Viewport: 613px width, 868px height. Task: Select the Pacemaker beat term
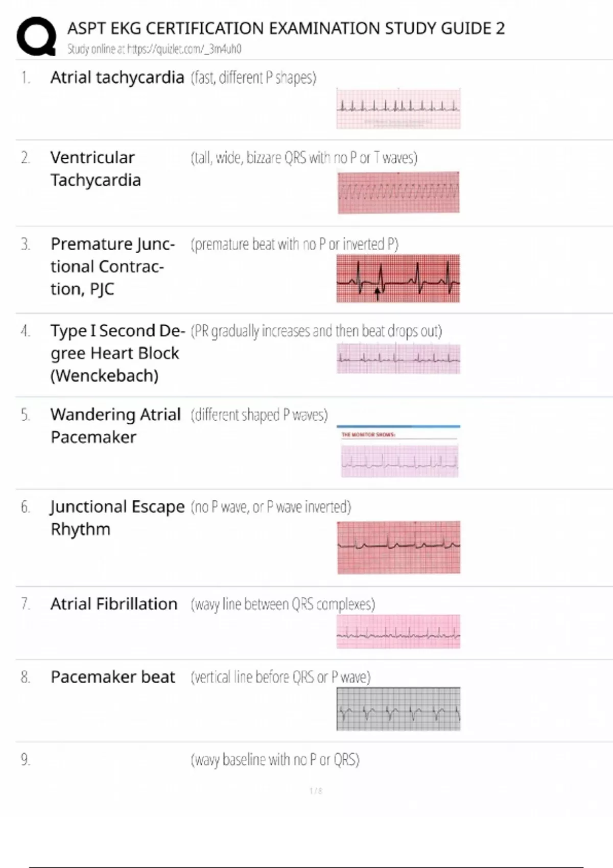[113, 677]
